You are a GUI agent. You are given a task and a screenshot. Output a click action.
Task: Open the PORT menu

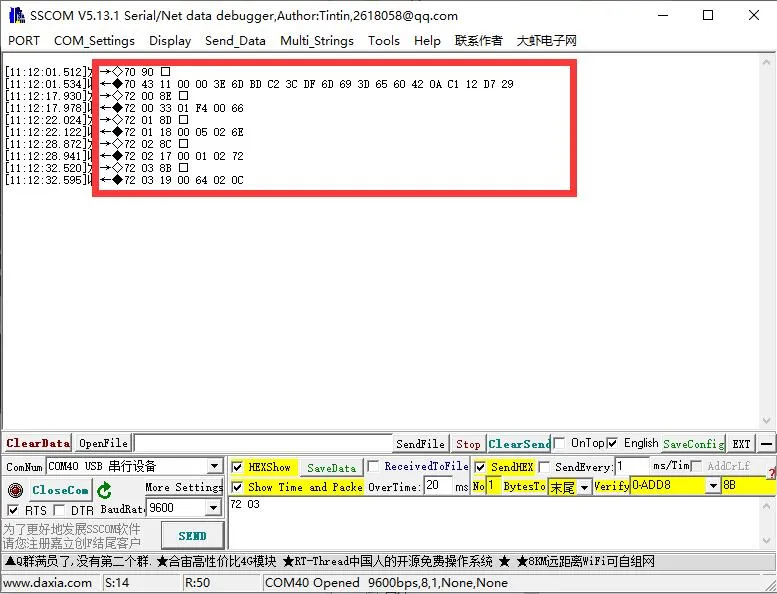click(24, 41)
